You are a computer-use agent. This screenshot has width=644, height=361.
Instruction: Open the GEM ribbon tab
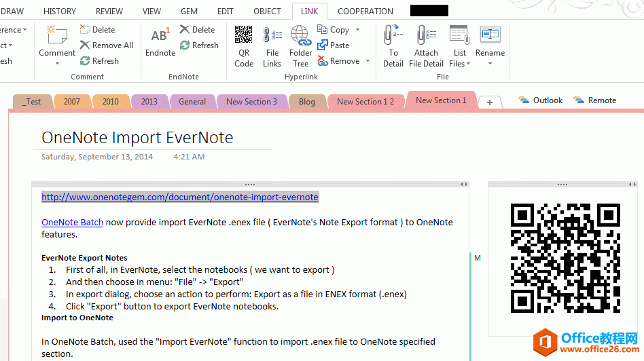189,11
